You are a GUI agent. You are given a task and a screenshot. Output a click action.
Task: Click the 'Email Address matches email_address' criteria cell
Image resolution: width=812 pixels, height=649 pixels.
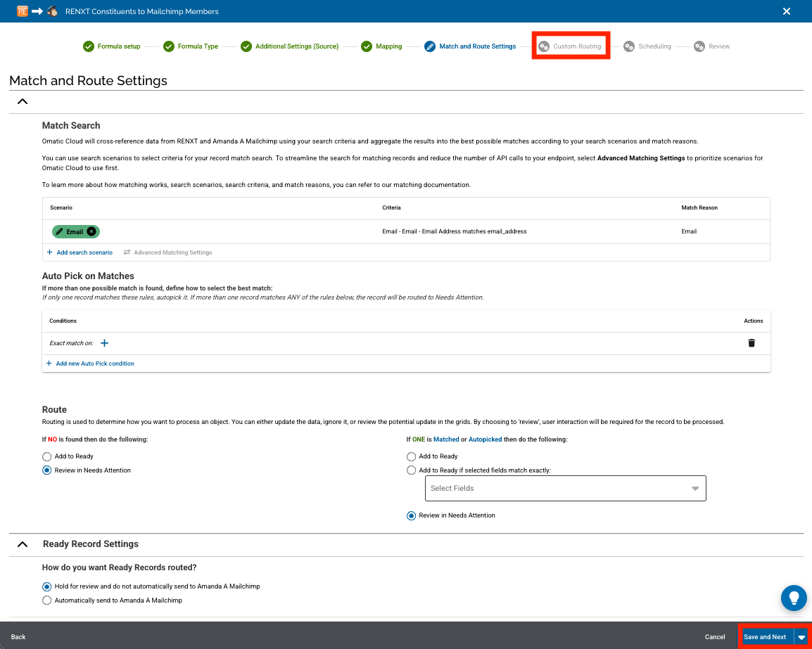pyautogui.click(x=454, y=231)
